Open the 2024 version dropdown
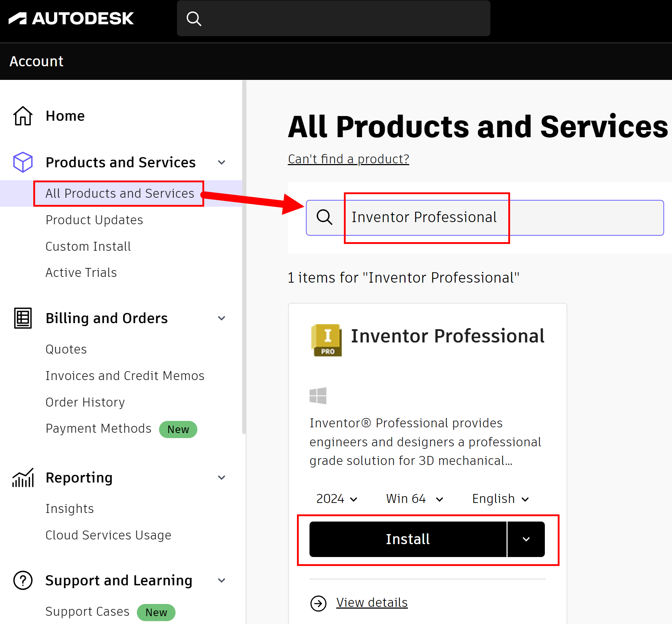The width and height of the screenshot is (672, 624). [336, 498]
